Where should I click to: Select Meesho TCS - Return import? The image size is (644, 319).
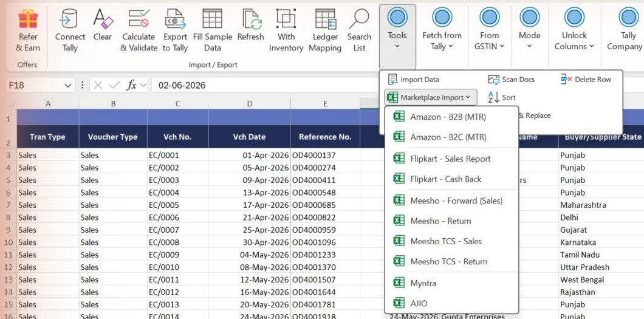451,261
